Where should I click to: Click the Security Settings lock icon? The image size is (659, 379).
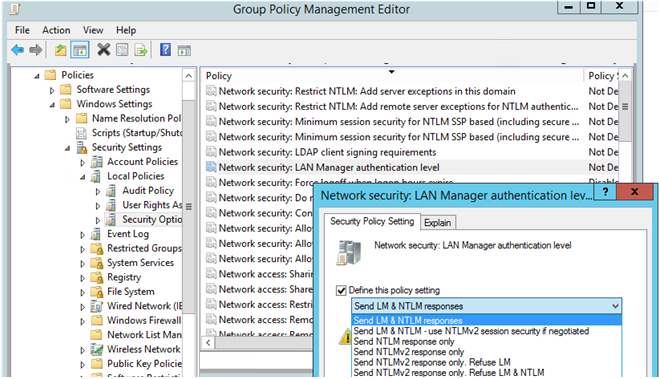coord(82,147)
